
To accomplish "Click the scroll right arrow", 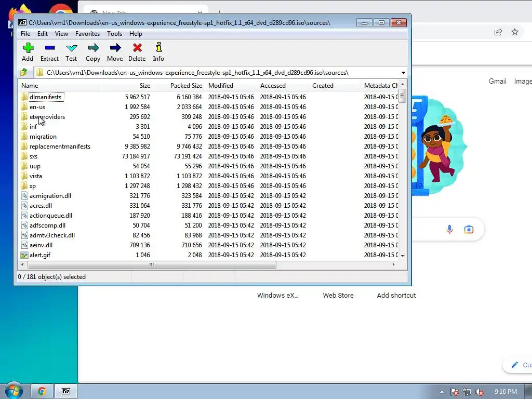I will click(393, 264).
